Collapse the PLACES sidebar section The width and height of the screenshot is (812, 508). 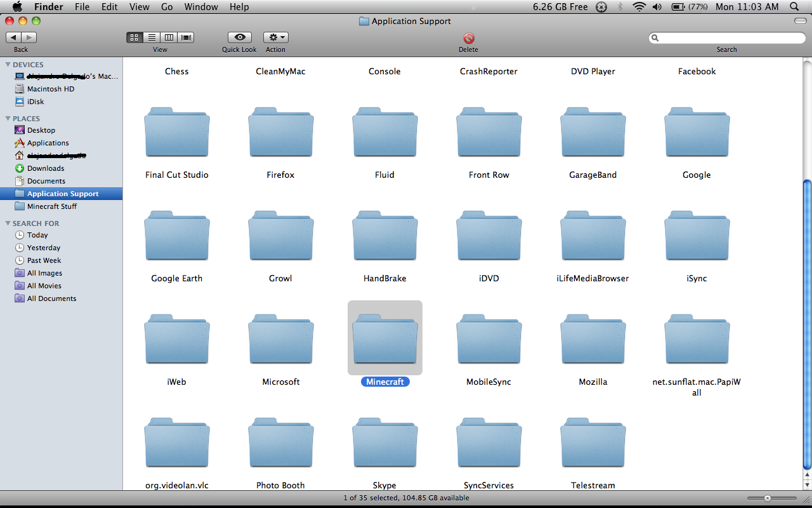point(8,119)
